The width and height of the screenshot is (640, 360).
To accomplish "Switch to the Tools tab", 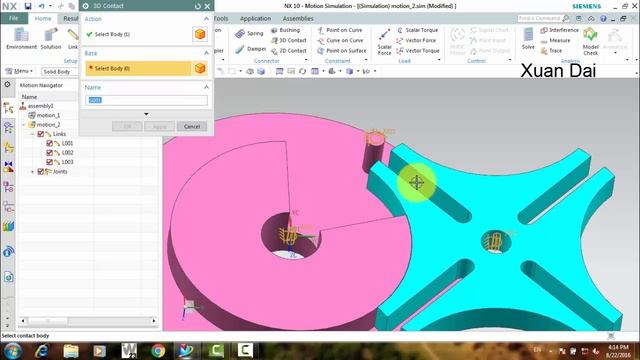I will [x=221, y=18].
